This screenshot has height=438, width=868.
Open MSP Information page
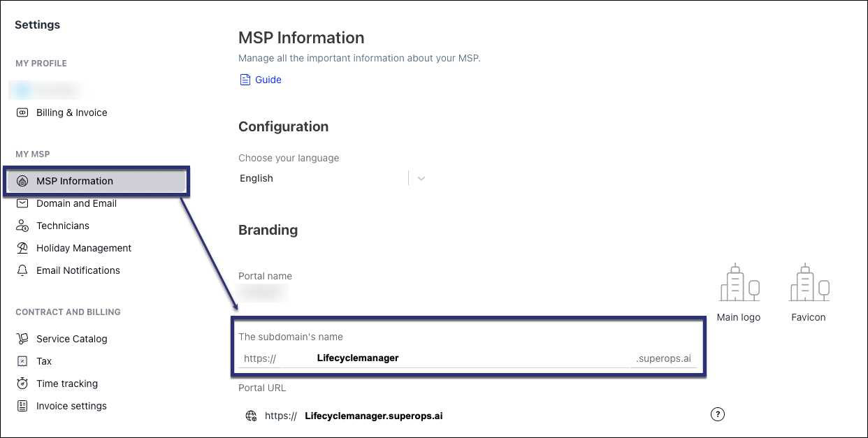coord(96,181)
